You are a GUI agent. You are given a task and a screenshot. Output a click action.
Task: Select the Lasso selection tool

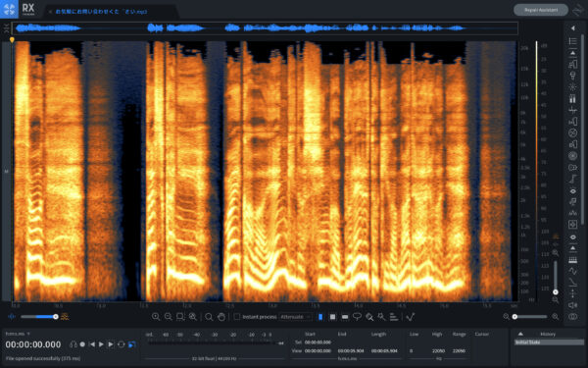[x=357, y=317]
